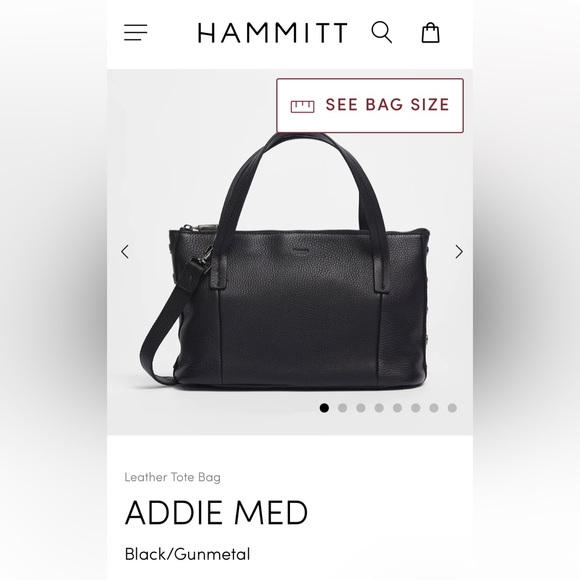Switch to the sixth carousel dot
This screenshot has width=580, height=580.
[x=416, y=408]
